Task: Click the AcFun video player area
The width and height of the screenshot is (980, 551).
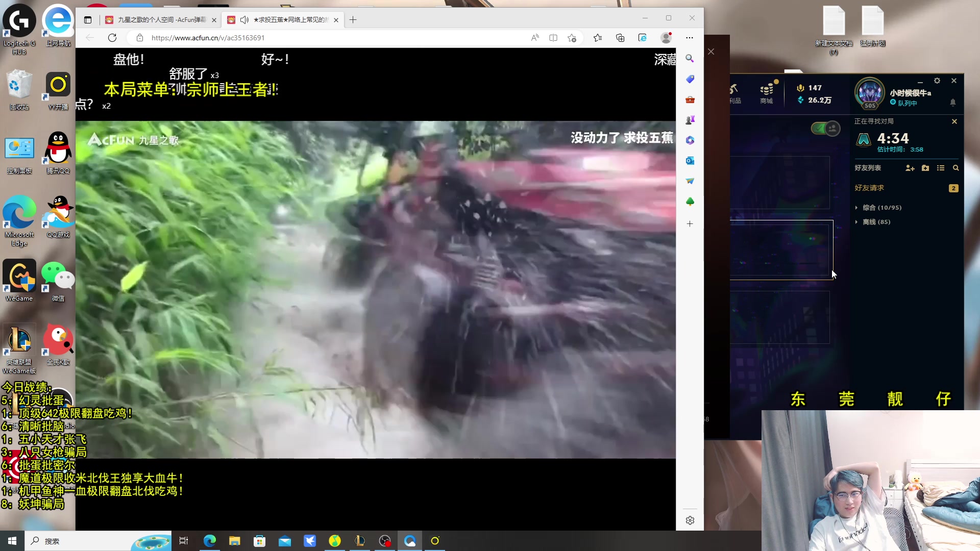Action: tap(376, 289)
